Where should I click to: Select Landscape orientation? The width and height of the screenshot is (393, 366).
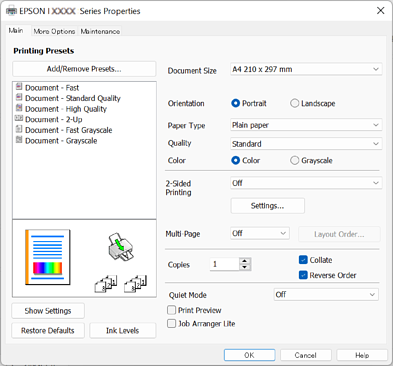[294, 103]
